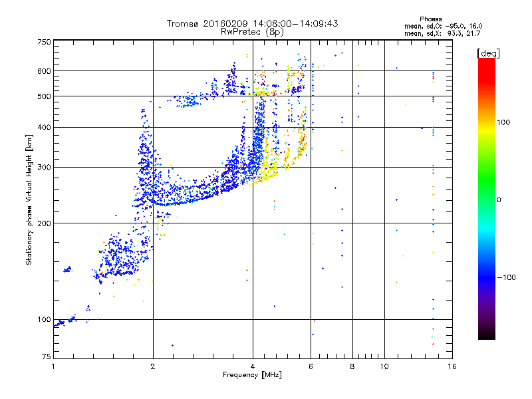Click the '200' y-axis tick label
This screenshot has height=399, width=532.
44,223
